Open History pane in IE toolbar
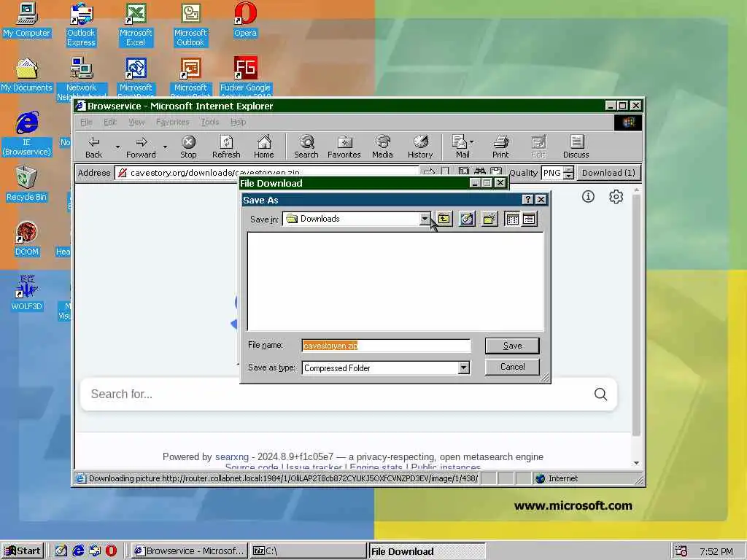Image resolution: width=747 pixels, height=560 pixels. coord(420,147)
